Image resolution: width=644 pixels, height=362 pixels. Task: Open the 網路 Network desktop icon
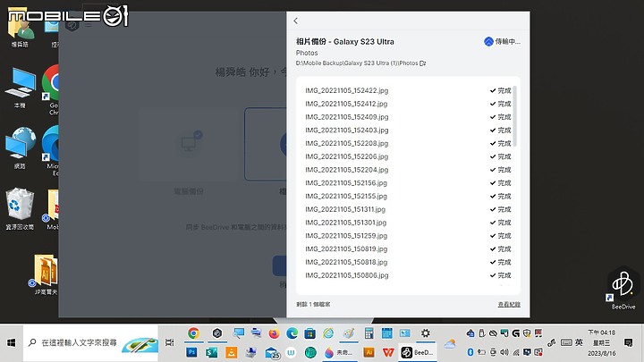click(20, 147)
